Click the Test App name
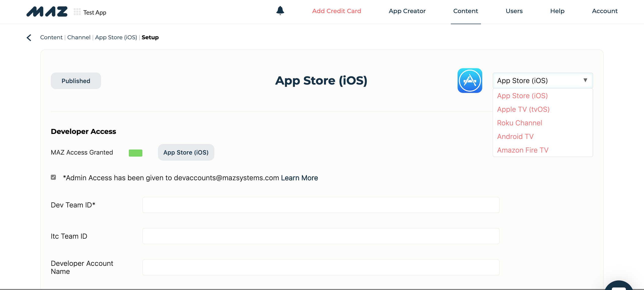 coord(95,12)
